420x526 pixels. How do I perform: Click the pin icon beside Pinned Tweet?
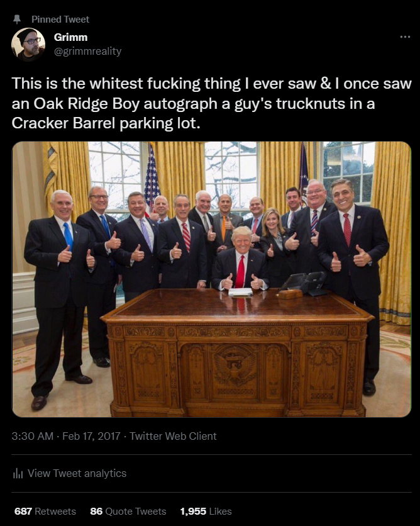tap(17, 20)
